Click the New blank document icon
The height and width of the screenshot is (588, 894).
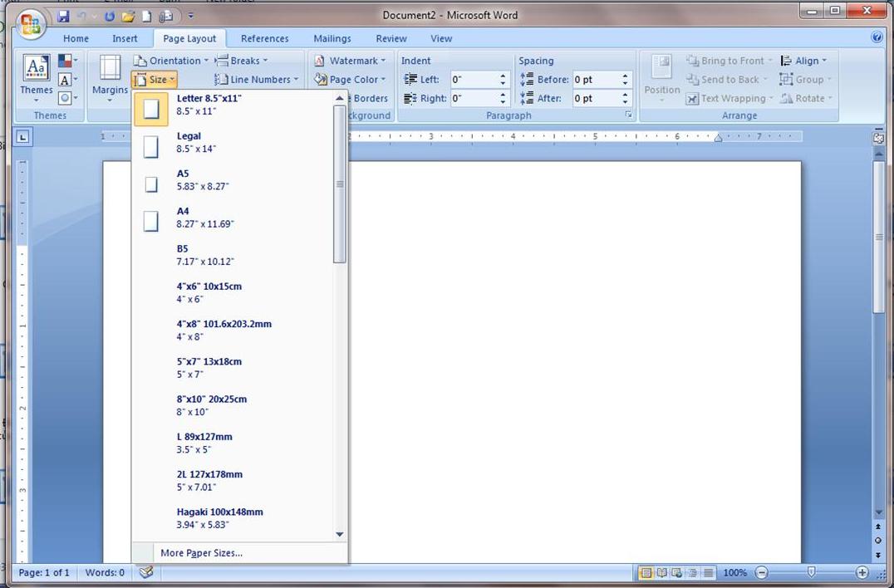pyautogui.click(x=147, y=16)
